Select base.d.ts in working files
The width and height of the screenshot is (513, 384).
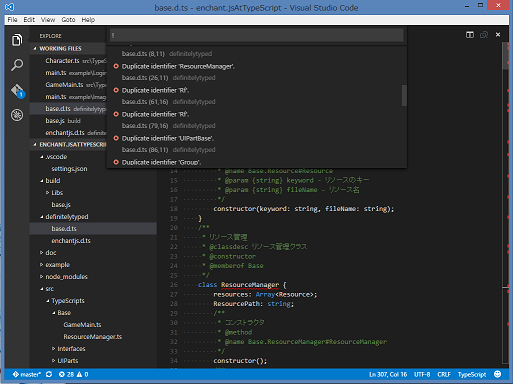tap(68, 109)
